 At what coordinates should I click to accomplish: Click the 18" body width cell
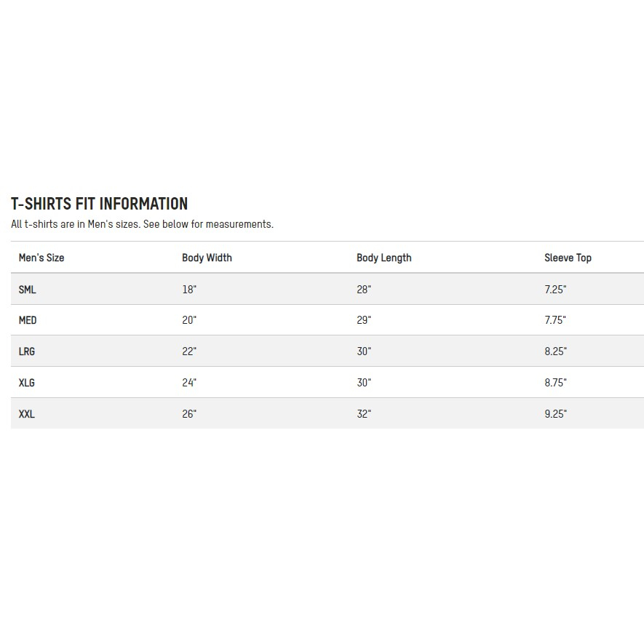point(189,290)
